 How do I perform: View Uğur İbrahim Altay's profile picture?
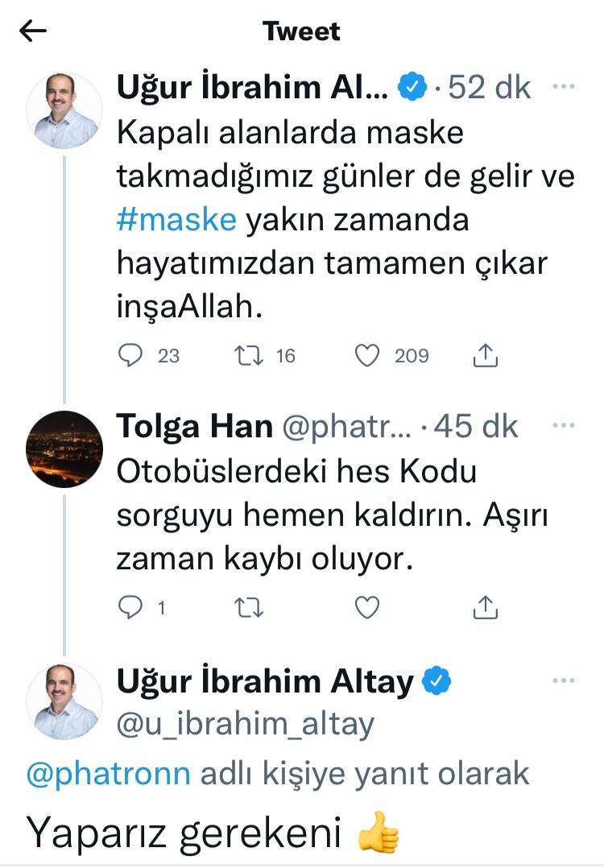coord(64,109)
